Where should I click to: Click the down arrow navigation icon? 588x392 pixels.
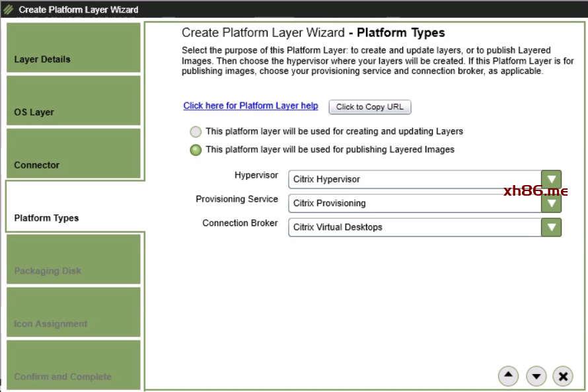point(536,376)
